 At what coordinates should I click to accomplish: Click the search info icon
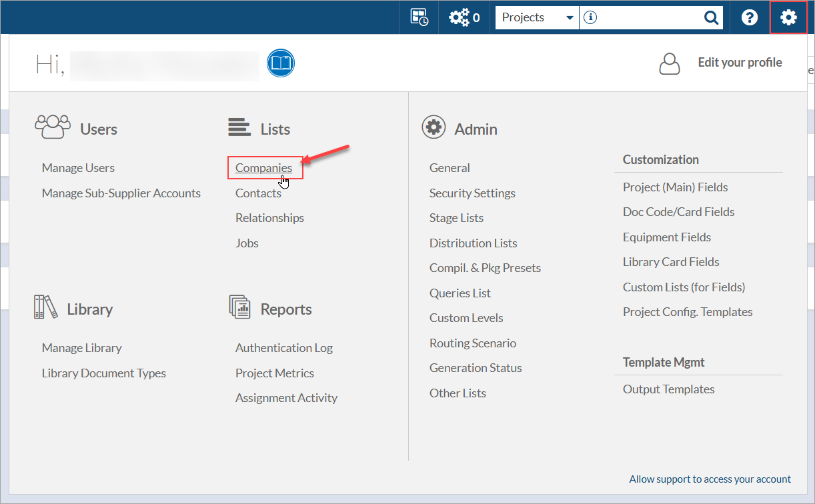(x=590, y=18)
